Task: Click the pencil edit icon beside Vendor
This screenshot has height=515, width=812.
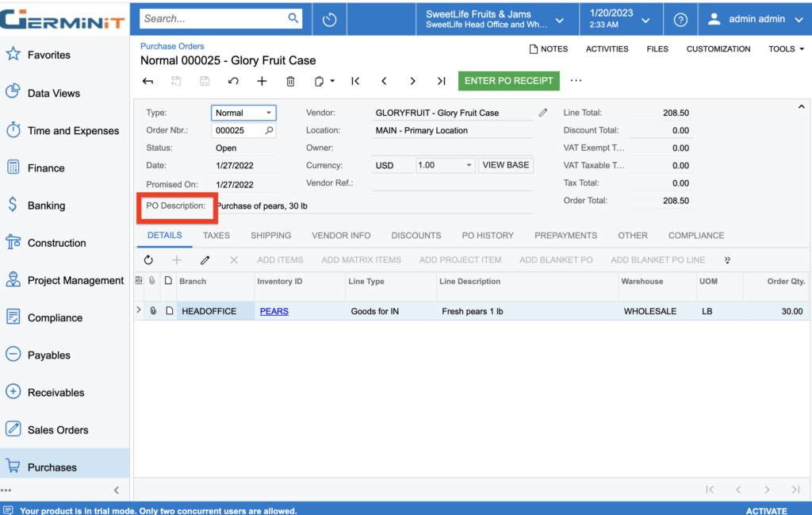Action: point(543,113)
